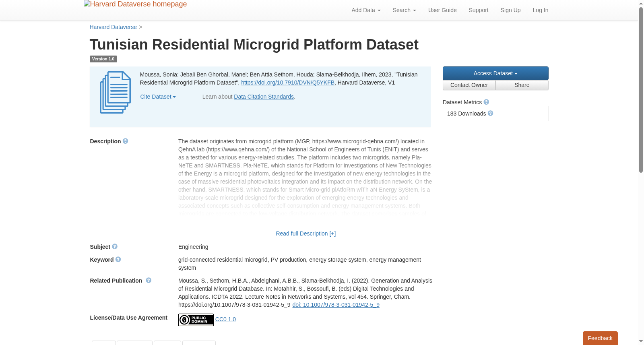Go to Sign Up page
This screenshot has width=644, height=345.
510,10
